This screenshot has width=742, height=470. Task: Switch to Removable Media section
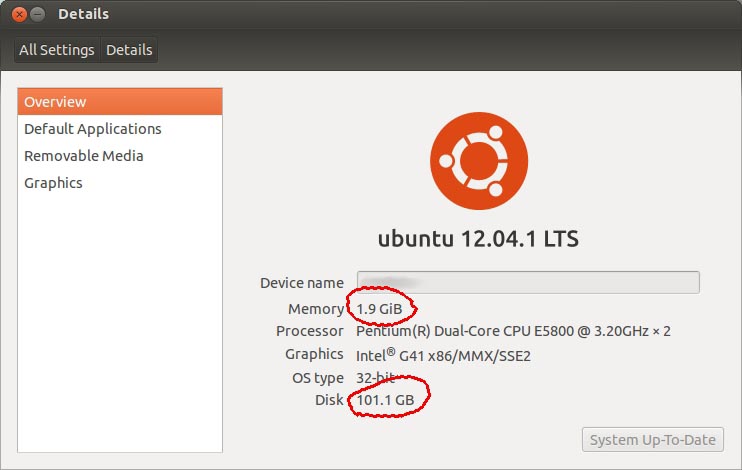pos(84,156)
